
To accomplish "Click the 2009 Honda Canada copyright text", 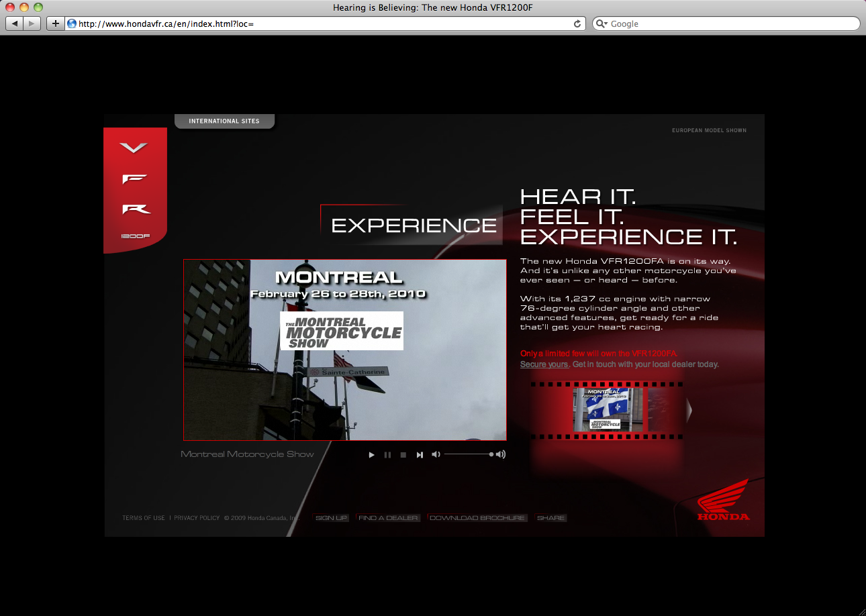I will pyautogui.click(x=261, y=518).
